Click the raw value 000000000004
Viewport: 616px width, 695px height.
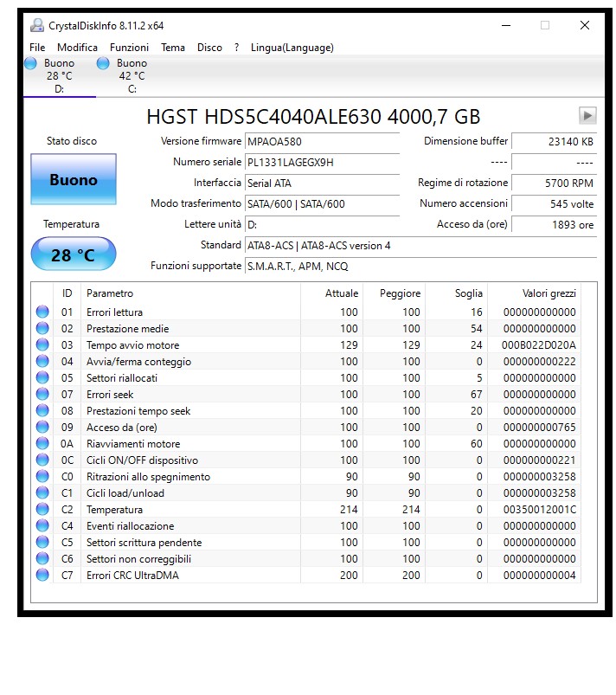[x=539, y=576]
